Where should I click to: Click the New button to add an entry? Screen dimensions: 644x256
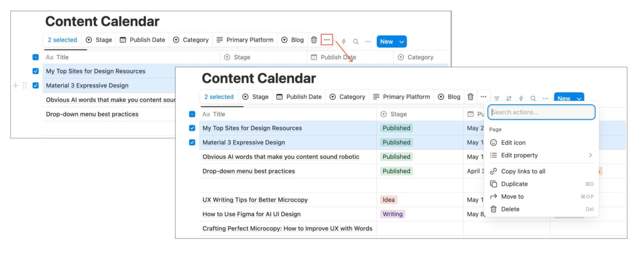click(x=564, y=98)
